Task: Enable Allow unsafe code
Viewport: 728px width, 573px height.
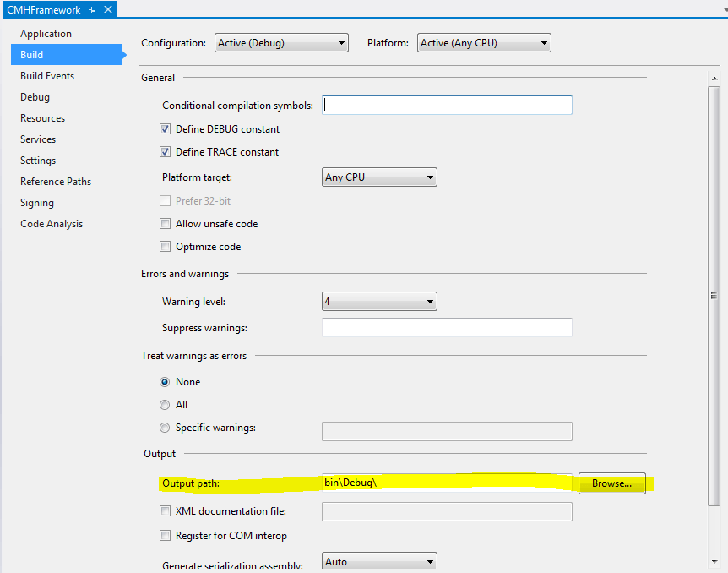Action: click(165, 224)
